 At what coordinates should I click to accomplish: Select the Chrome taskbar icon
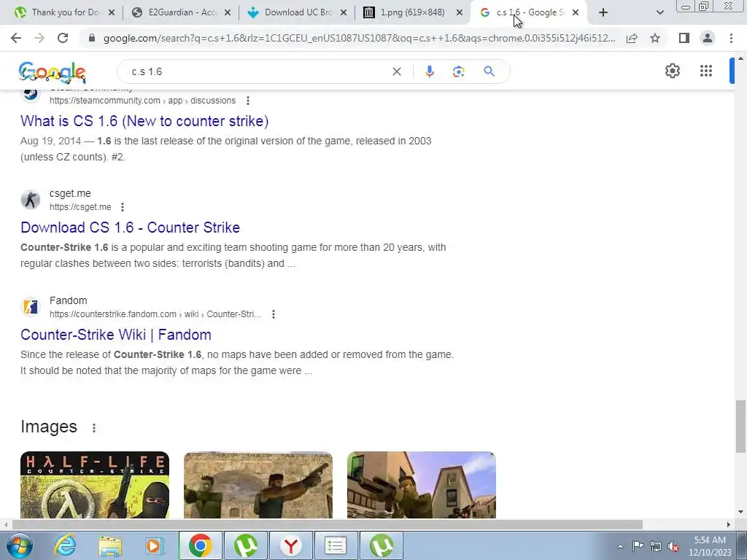200,545
